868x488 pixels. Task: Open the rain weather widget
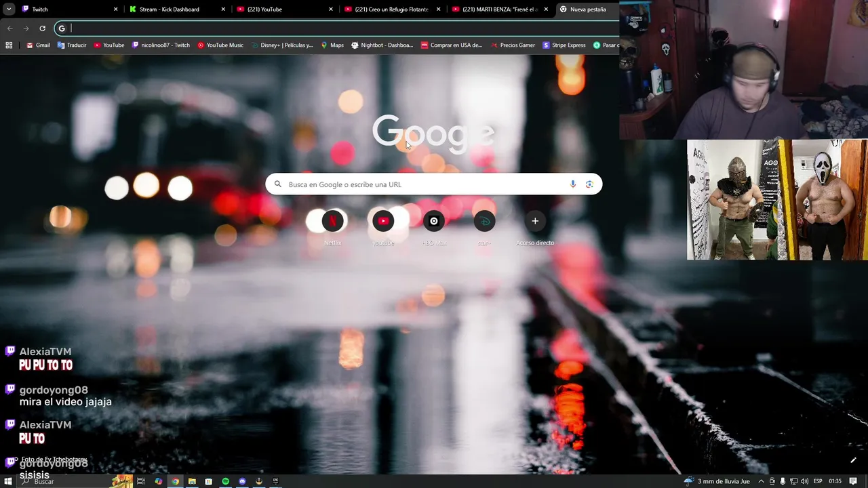coord(717,481)
